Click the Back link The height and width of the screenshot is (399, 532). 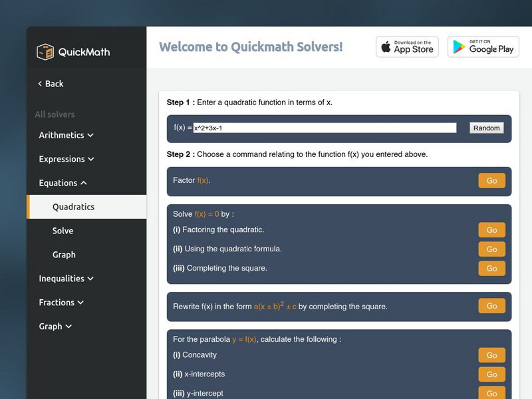[51, 84]
